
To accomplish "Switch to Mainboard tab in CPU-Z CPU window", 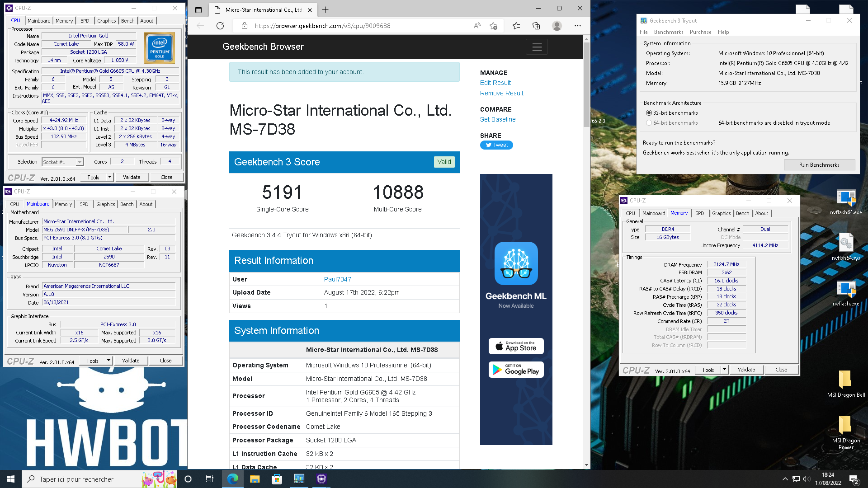I will [x=39, y=21].
